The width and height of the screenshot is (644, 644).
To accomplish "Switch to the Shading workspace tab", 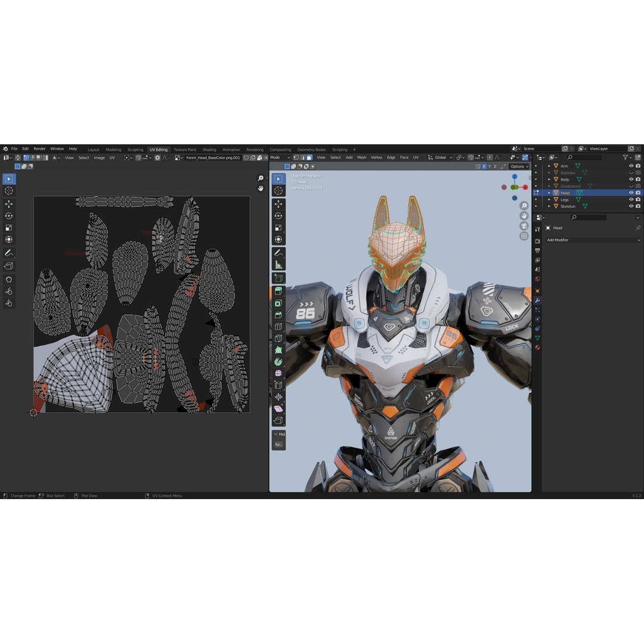I will 209,150.
